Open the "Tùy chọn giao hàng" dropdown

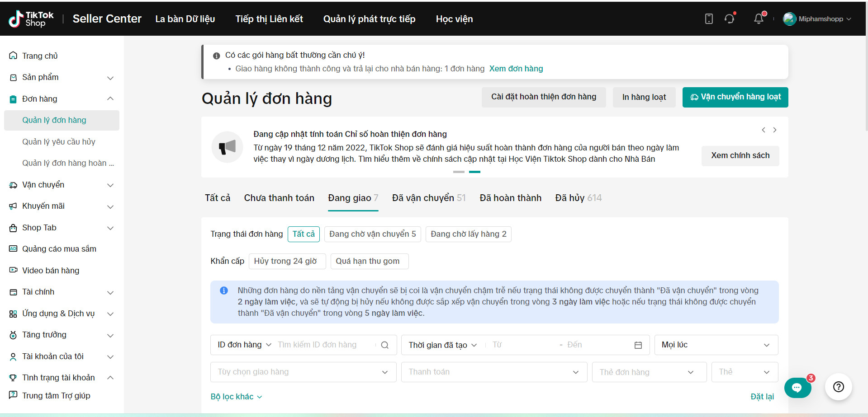point(303,372)
